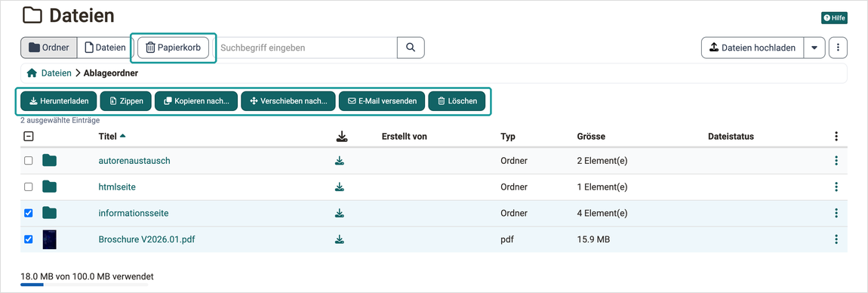Click the 2 Element(e) size cell
The image size is (868, 293).
click(x=602, y=161)
